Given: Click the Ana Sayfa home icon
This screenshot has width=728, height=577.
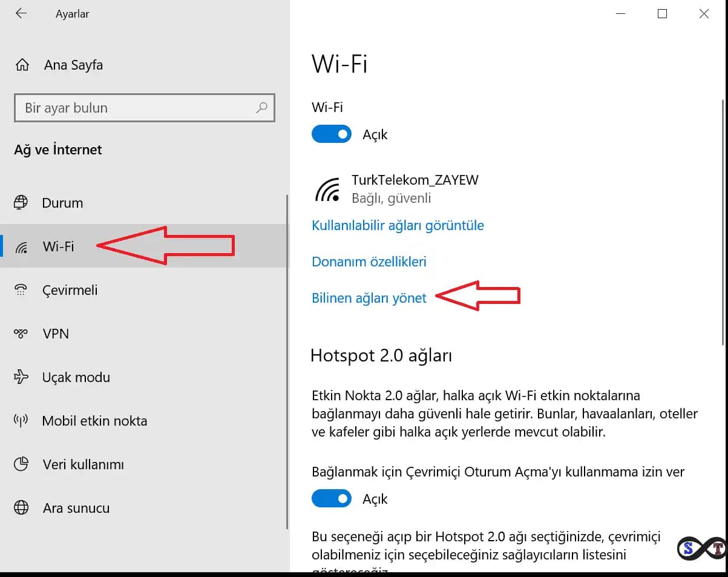Looking at the screenshot, I should 22,65.
